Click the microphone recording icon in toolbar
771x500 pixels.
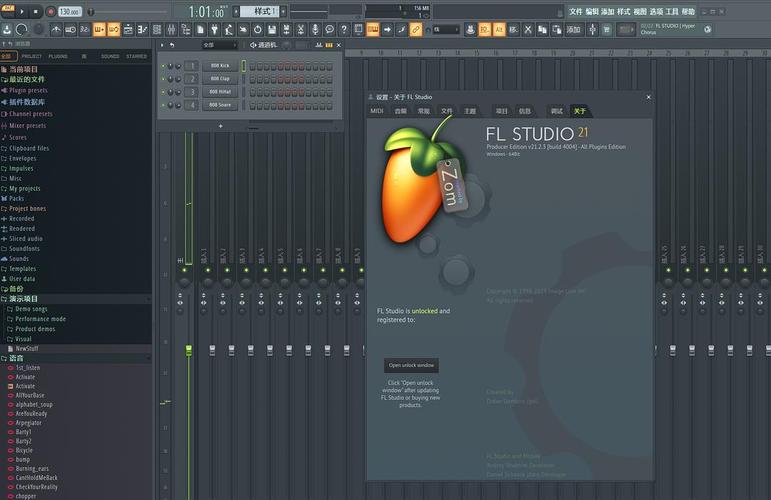314,30
